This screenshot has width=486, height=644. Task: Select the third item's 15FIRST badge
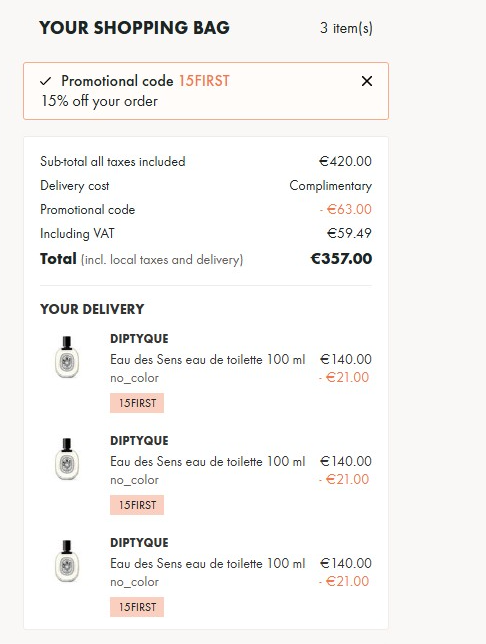137,607
